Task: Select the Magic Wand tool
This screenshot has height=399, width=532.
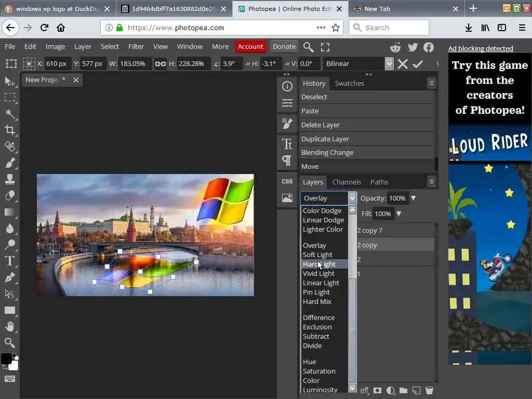Action: (x=10, y=114)
